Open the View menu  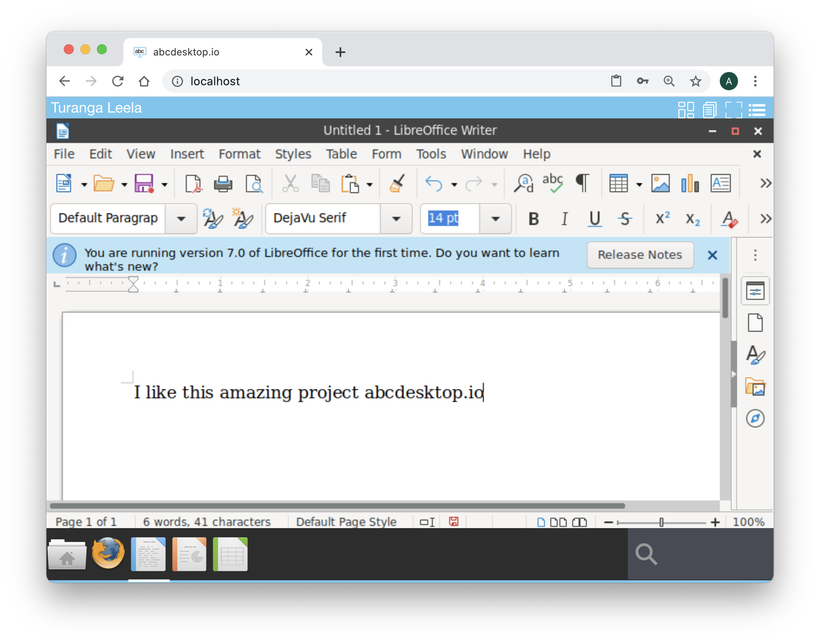pyautogui.click(x=141, y=154)
